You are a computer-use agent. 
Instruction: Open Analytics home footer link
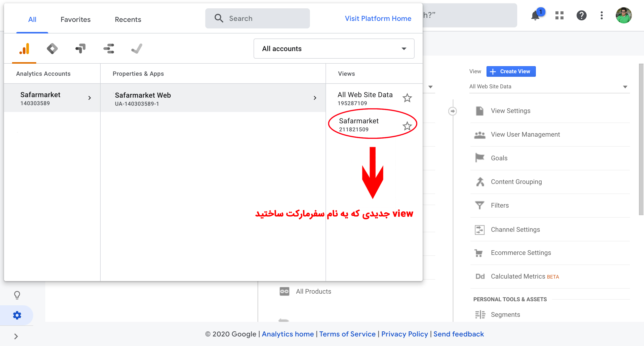point(288,334)
